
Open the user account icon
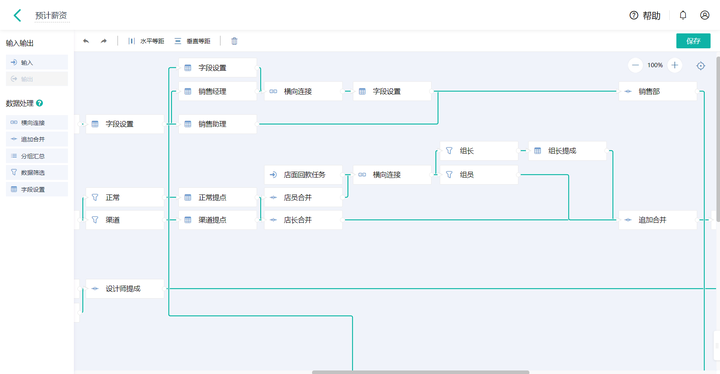(704, 15)
